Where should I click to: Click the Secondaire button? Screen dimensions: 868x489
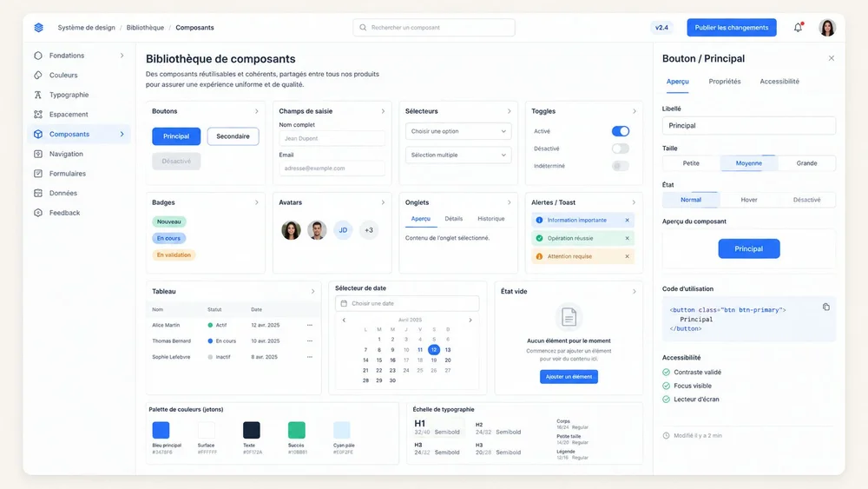pyautogui.click(x=233, y=136)
